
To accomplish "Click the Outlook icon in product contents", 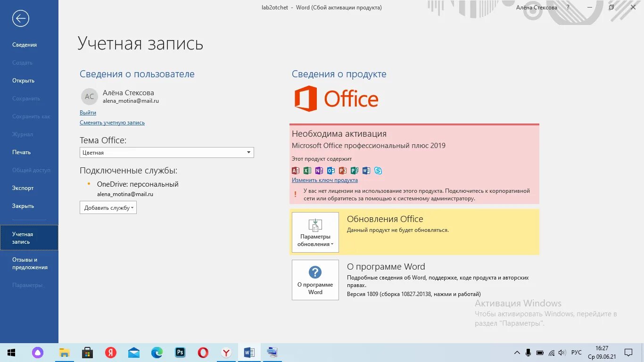I will (x=331, y=171).
